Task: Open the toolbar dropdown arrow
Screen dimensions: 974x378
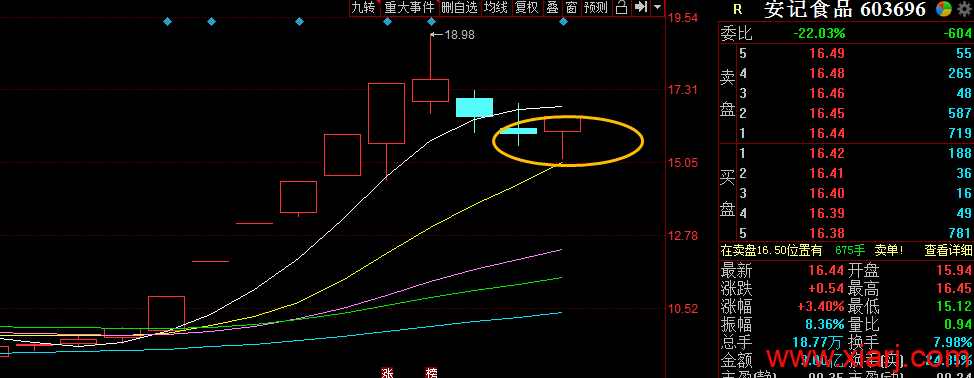Action: point(658,8)
